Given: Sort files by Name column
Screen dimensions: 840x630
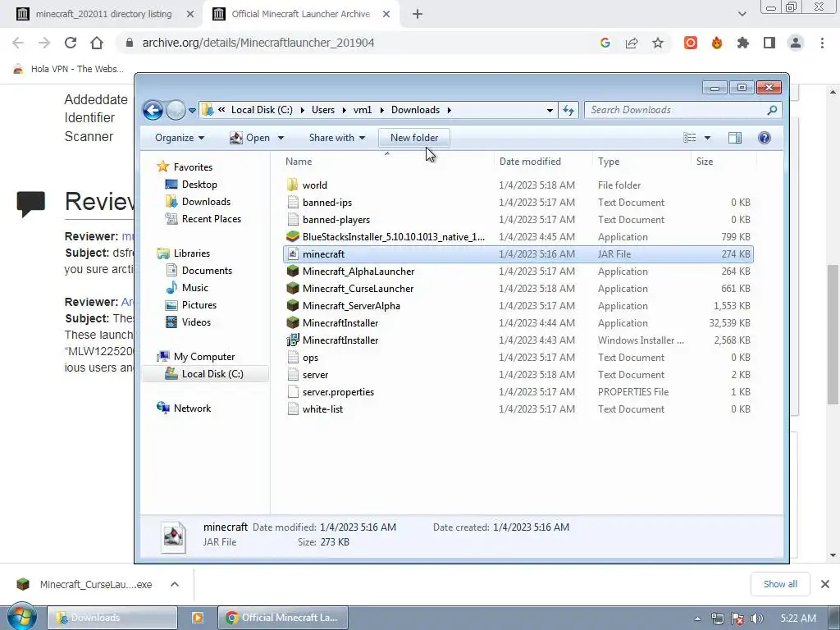Looking at the screenshot, I should point(299,162).
